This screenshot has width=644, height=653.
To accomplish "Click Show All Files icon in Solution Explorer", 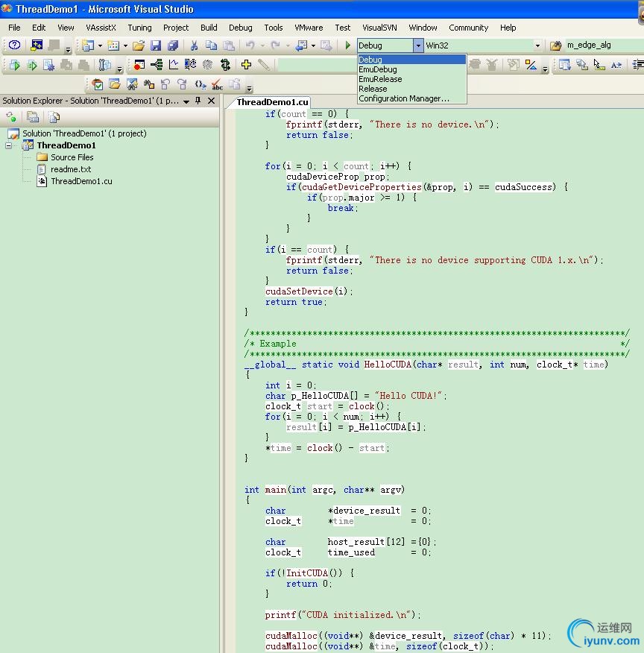I will [54, 117].
